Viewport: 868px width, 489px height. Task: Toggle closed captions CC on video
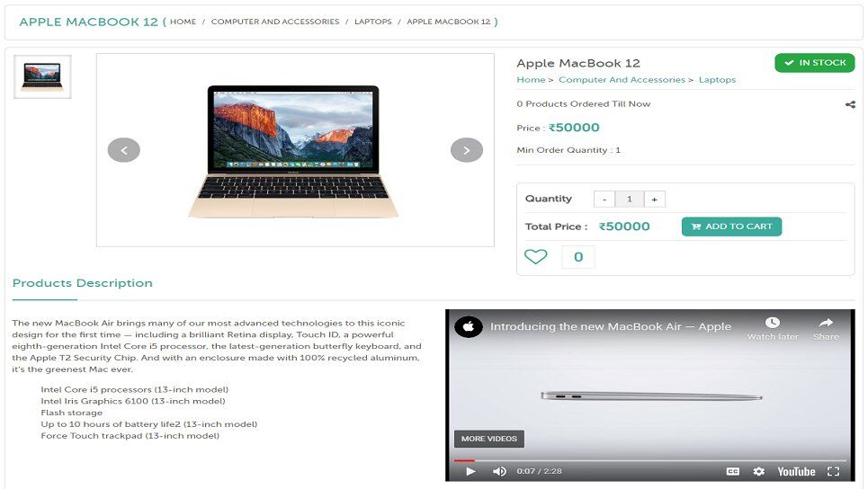[732, 471]
